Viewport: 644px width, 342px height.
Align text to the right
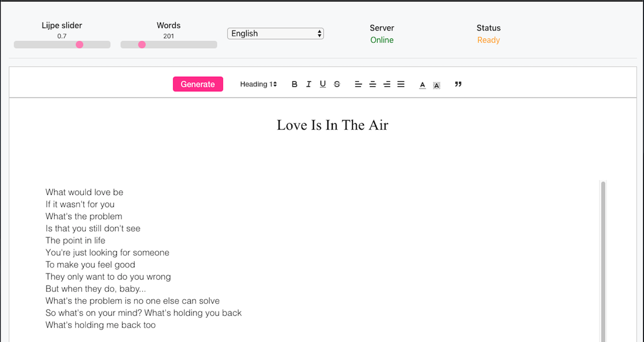coord(386,84)
